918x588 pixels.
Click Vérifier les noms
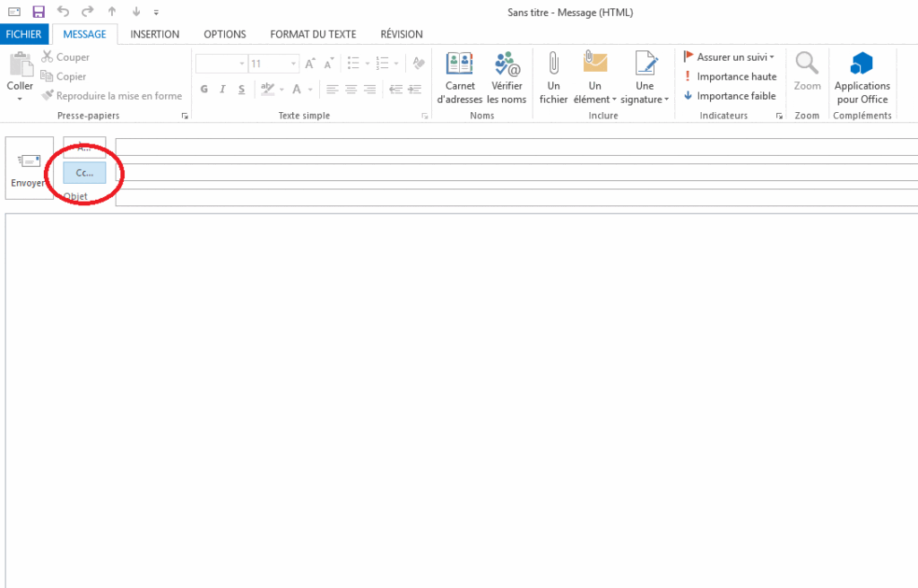tap(507, 77)
